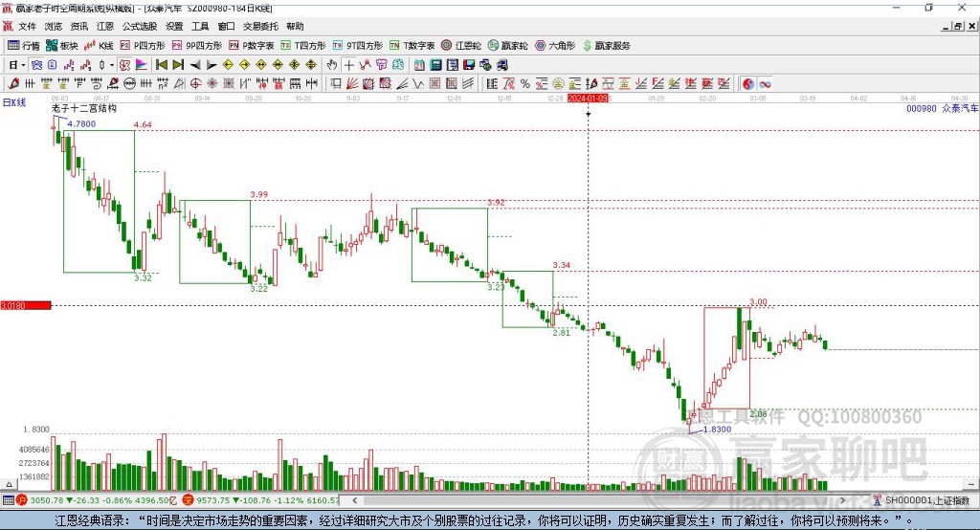
Task: Click bottom scrollbar right arrow
Action: click(x=842, y=500)
